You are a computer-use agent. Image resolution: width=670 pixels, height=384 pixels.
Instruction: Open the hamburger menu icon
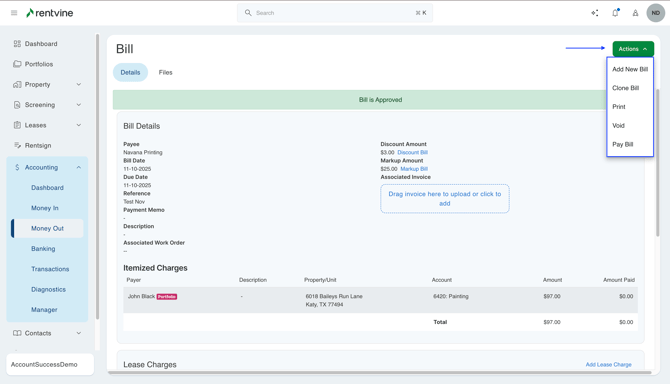[x=14, y=13]
